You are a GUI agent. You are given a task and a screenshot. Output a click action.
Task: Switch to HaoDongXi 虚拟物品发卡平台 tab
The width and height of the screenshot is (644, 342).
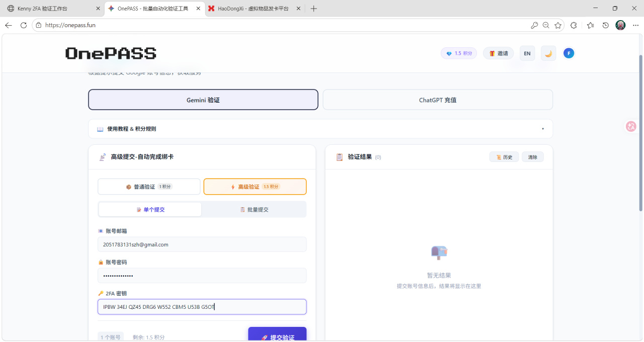coord(255,9)
